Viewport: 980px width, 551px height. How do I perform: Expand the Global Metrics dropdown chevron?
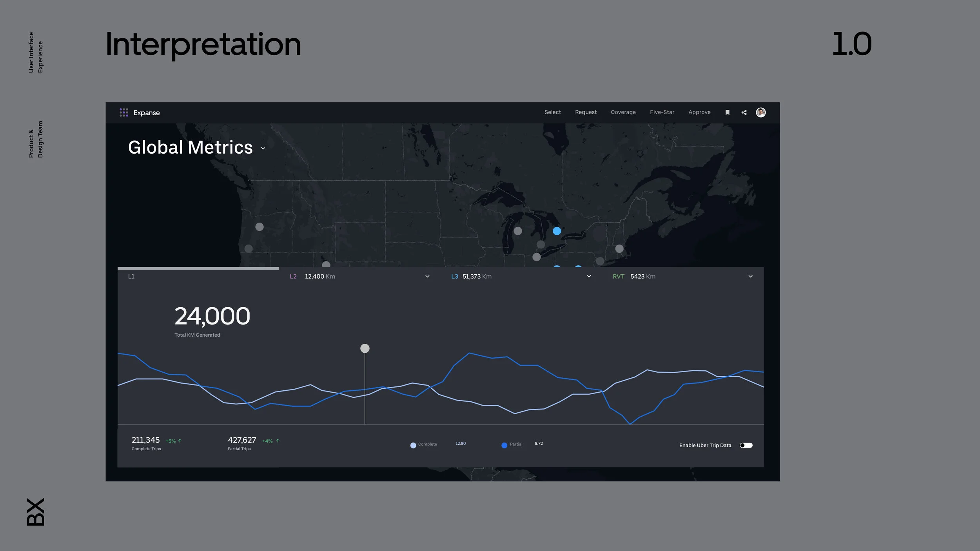[263, 149]
